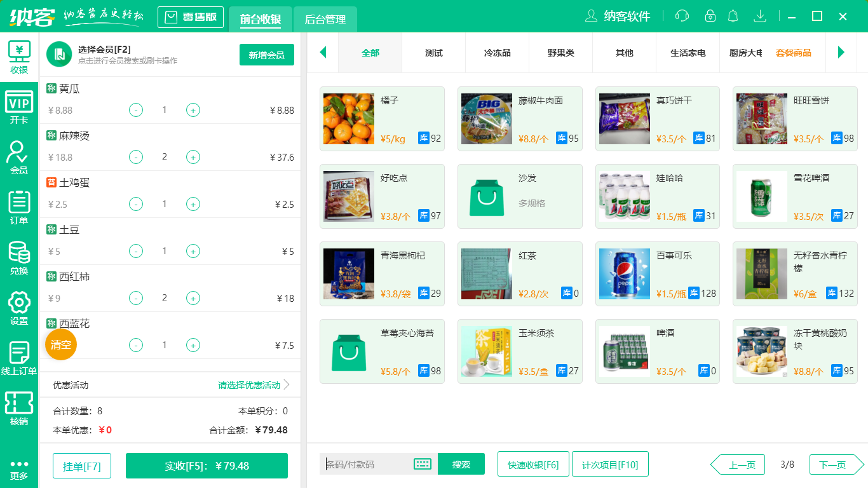This screenshot has width=868, height=488.
Task: Open the 会员 members panel
Action: click(19, 158)
